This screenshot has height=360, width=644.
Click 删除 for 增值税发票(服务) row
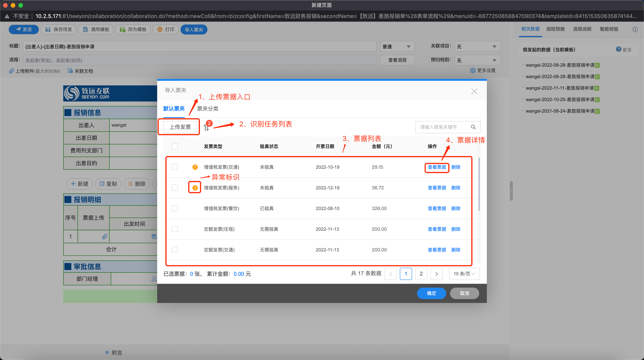[x=456, y=188]
